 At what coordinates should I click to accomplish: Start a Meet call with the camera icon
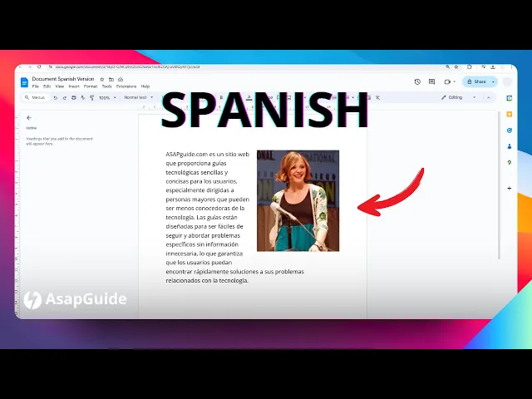447,81
